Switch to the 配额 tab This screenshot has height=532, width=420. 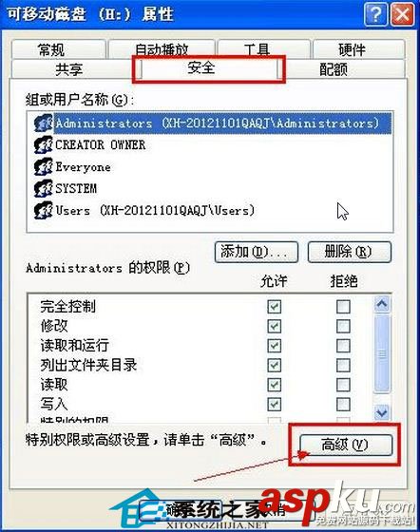coord(334,69)
